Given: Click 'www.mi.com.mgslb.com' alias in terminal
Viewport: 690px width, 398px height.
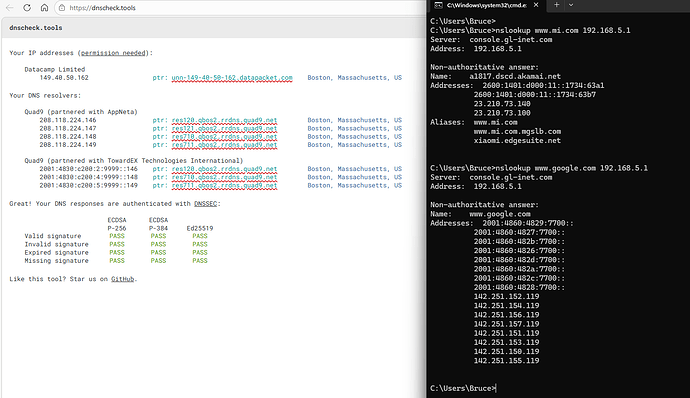Looking at the screenshot, I should tap(517, 131).
